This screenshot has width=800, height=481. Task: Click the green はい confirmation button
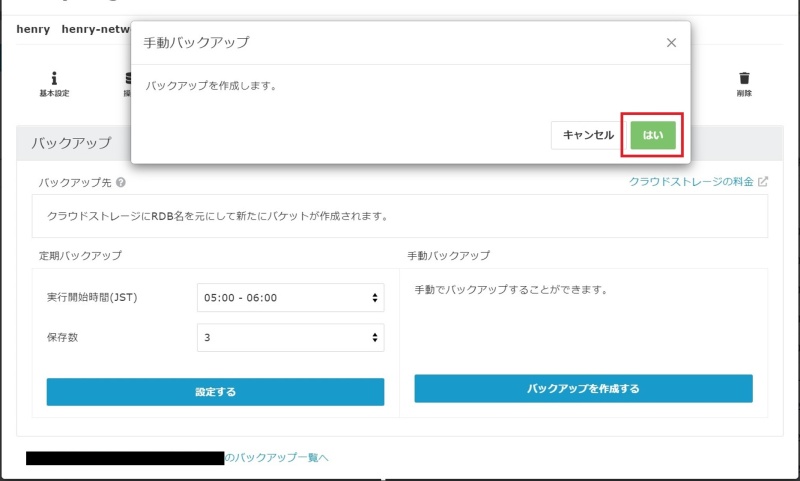(x=652, y=135)
